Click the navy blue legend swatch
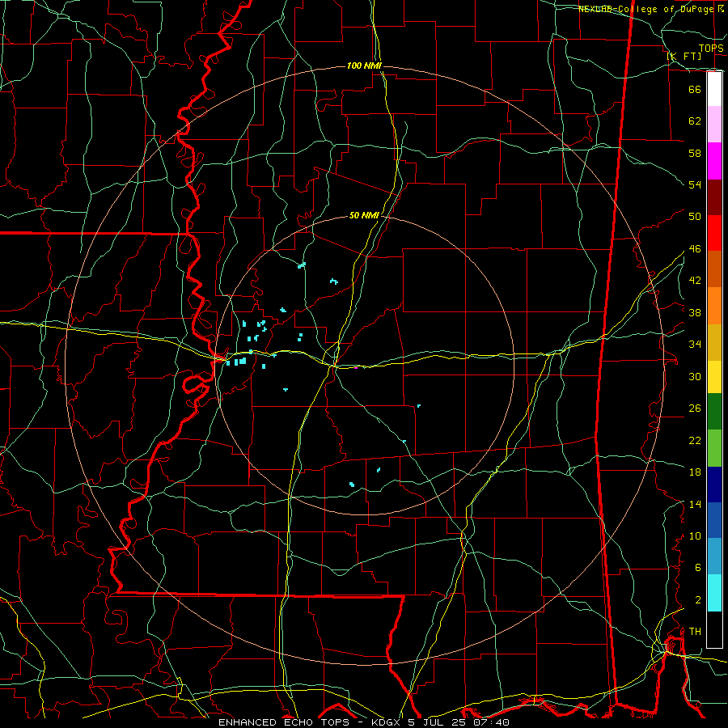Image resolution: width=728 pixels, height=728 pixels. tap(714, 485)
